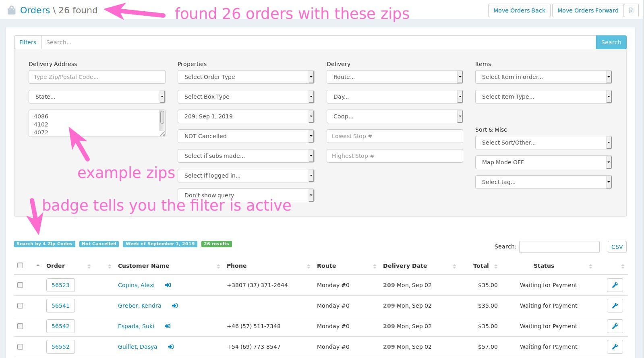Toggle the select-all orders checkbox

pyautogui.click(x=20, y=265)
